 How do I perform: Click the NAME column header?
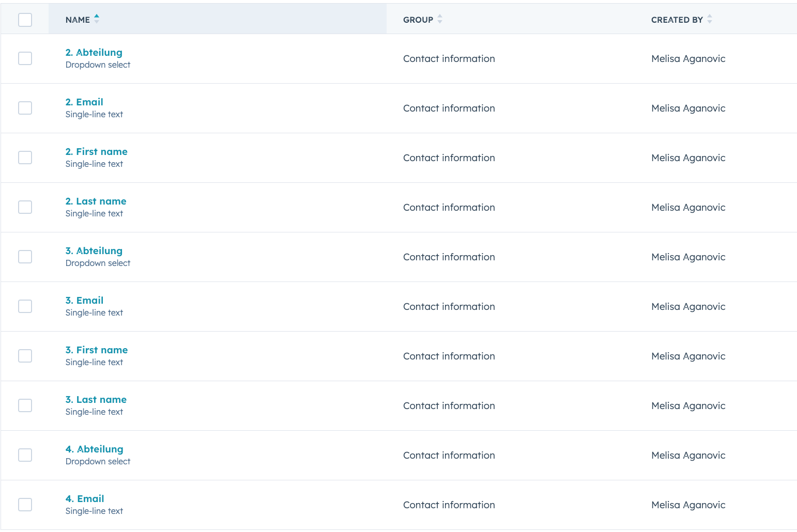pos(78,19)
